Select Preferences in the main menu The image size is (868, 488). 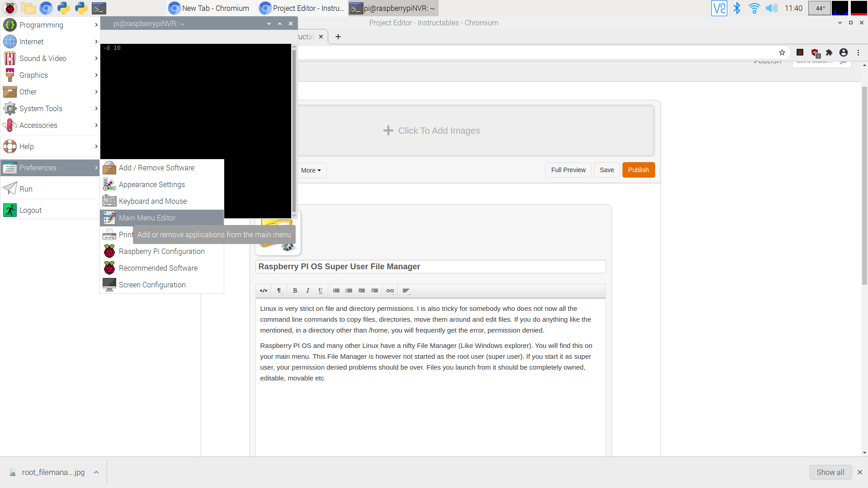click(50, 168)
